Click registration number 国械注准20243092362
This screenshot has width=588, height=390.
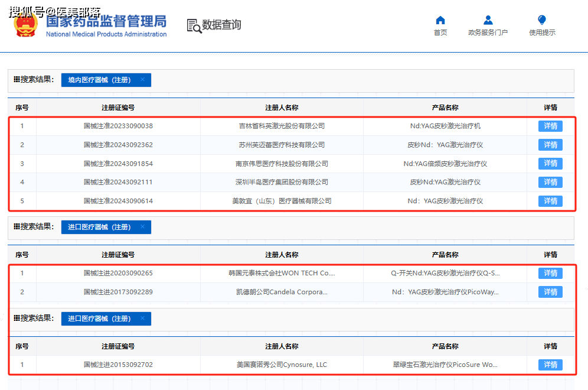pyautogui.click(x=118, y=145)
